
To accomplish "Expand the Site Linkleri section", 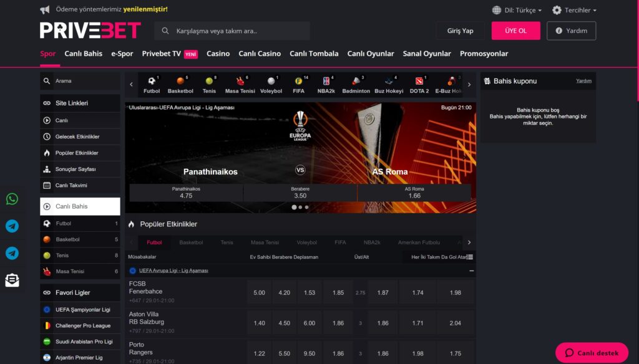I will tap(80, 103).
